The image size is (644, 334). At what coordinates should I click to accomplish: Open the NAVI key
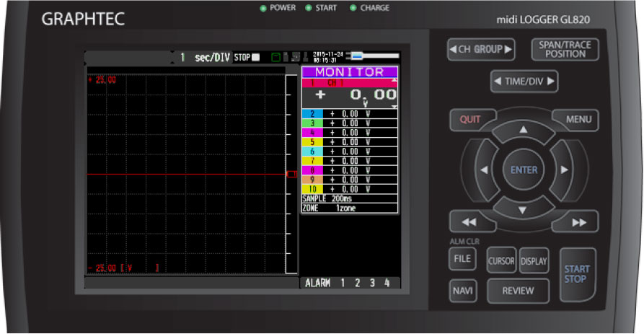[462, 291]
